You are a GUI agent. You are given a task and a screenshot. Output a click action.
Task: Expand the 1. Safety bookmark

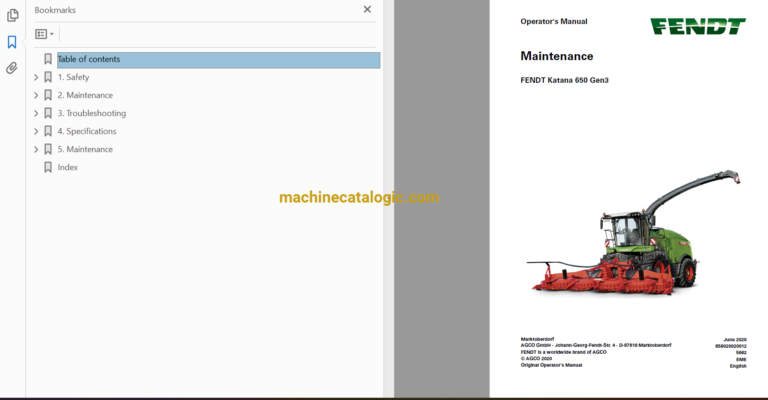pos(36,77)
